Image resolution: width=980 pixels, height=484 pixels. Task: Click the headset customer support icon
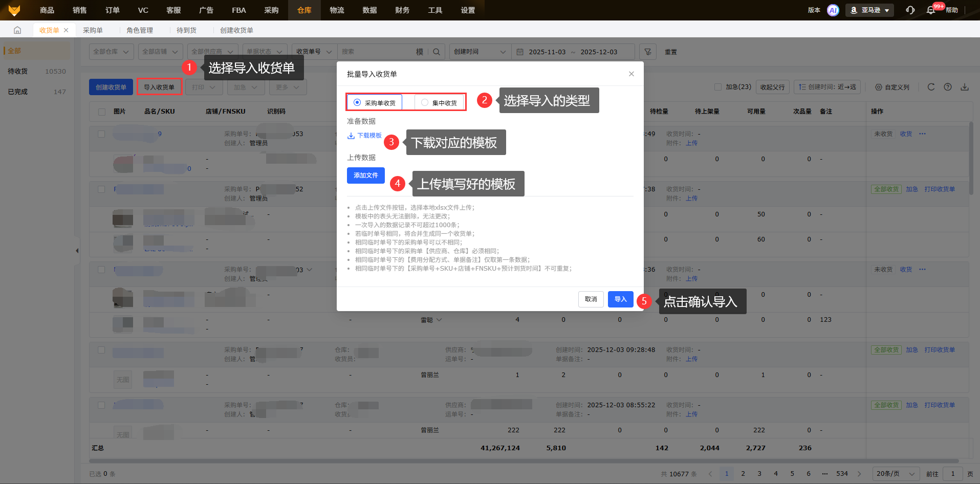point(910,10)
